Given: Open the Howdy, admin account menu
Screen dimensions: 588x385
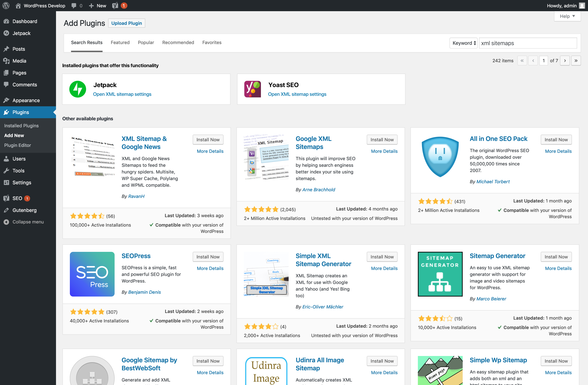Looking at the screenshot, I should click(565, 5).
